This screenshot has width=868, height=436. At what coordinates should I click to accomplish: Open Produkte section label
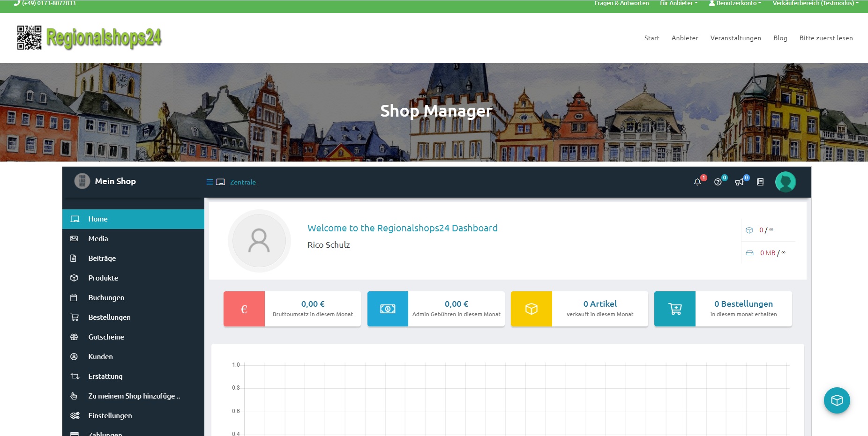(103, 278)
